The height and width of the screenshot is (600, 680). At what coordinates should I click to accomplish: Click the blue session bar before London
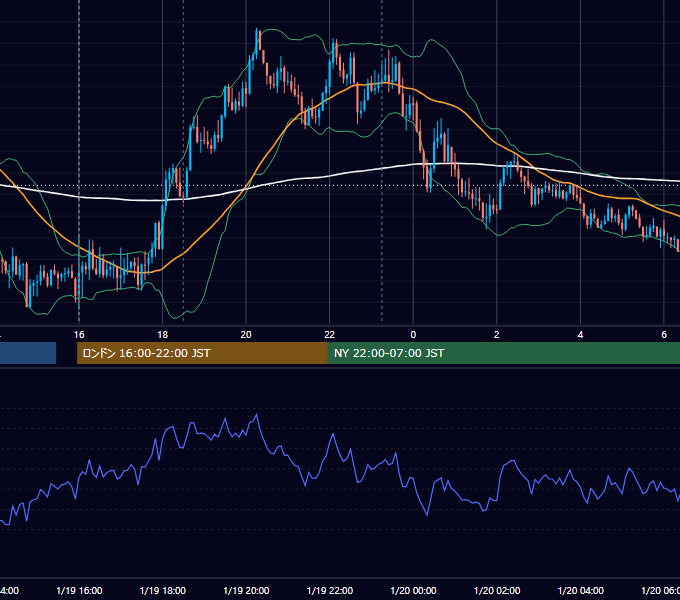tap(28, 353)
